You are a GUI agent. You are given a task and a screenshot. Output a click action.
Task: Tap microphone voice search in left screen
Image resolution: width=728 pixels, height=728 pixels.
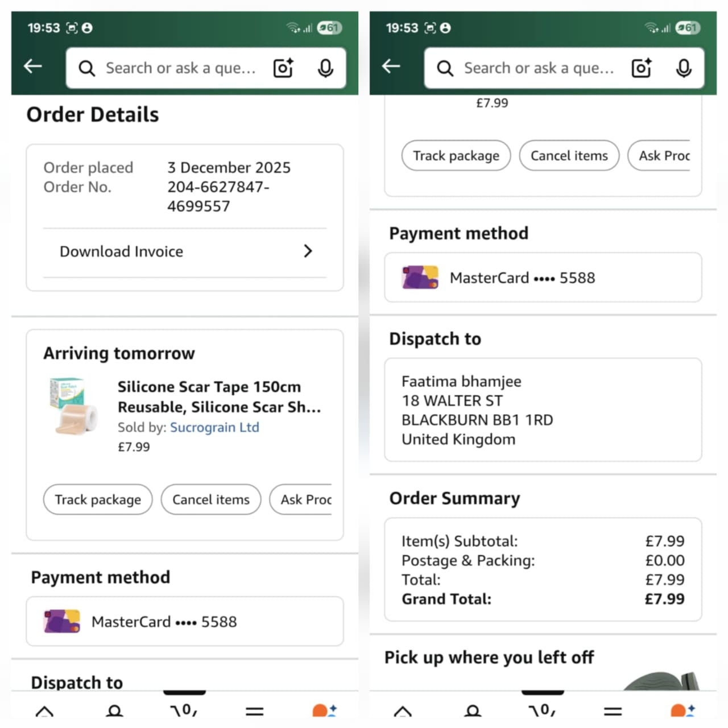click(x=325, y=68)
